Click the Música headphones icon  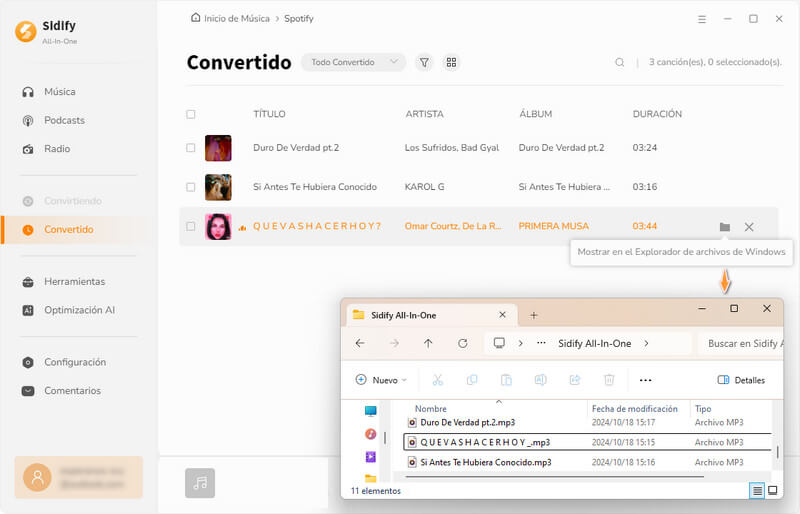[x=28, y=92]
